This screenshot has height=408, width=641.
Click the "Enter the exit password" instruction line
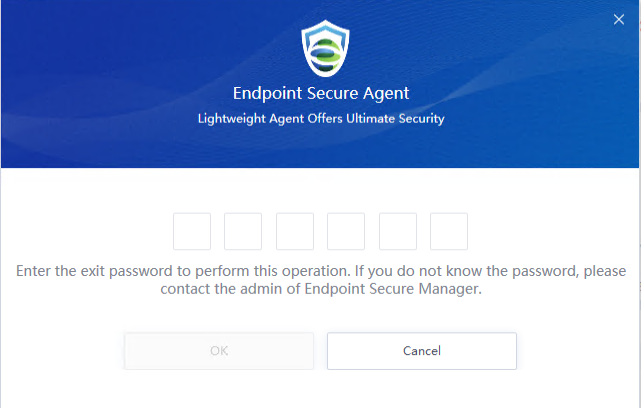coord(320,272)
